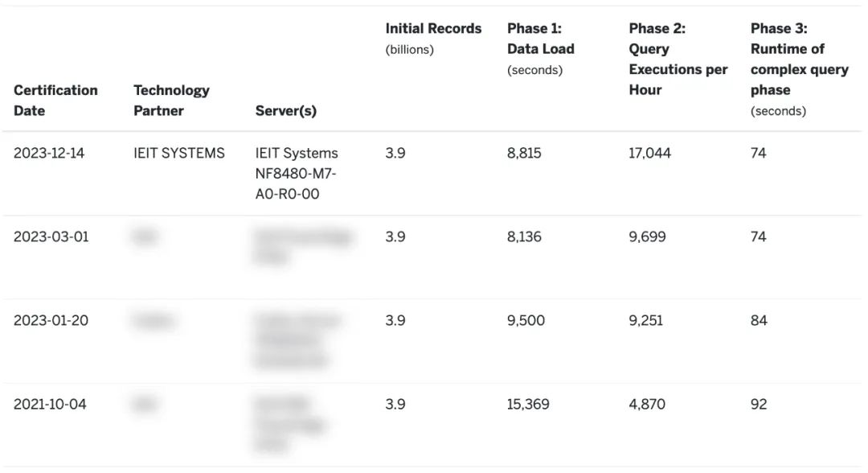
Task: Click the 2021-10-04 certification date cell
Action: pos(50,404)
